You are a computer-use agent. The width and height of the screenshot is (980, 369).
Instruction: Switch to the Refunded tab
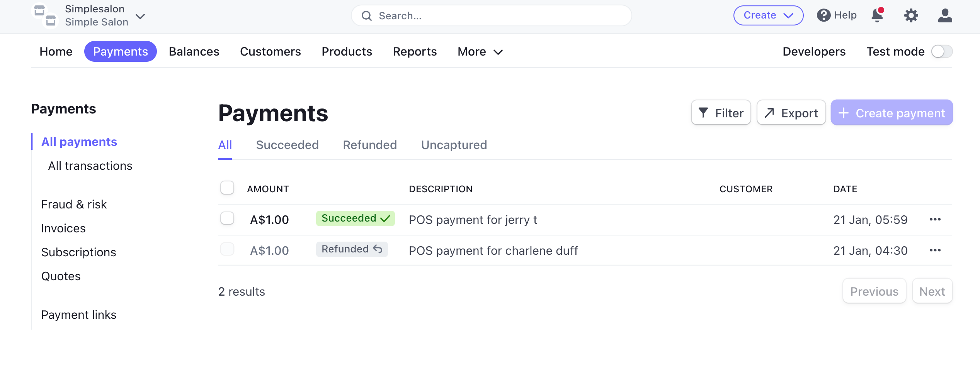[x=370, y=145]
